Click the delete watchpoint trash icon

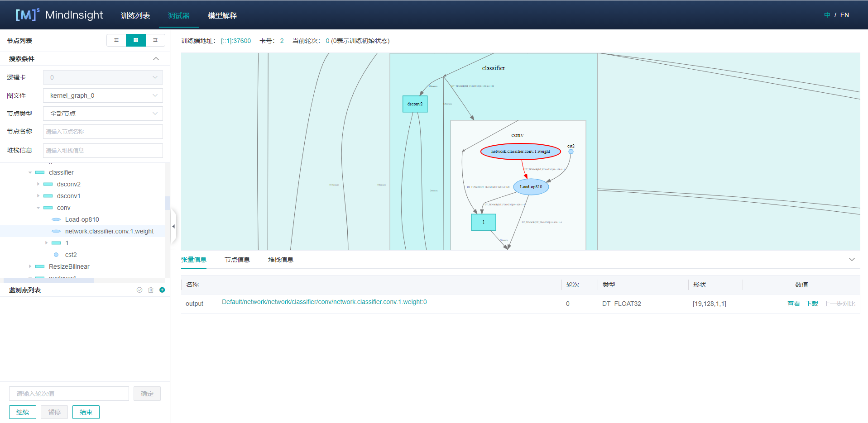tap(151, 290)
